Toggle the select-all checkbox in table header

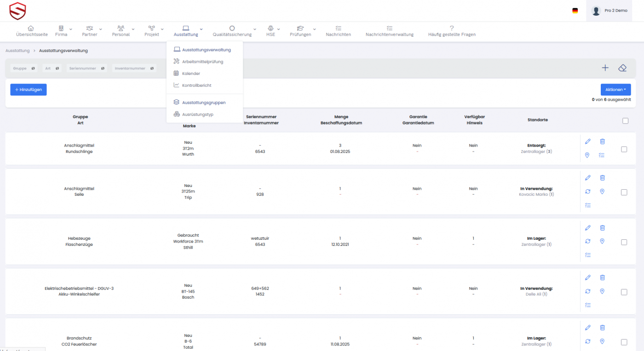[625, 121]
